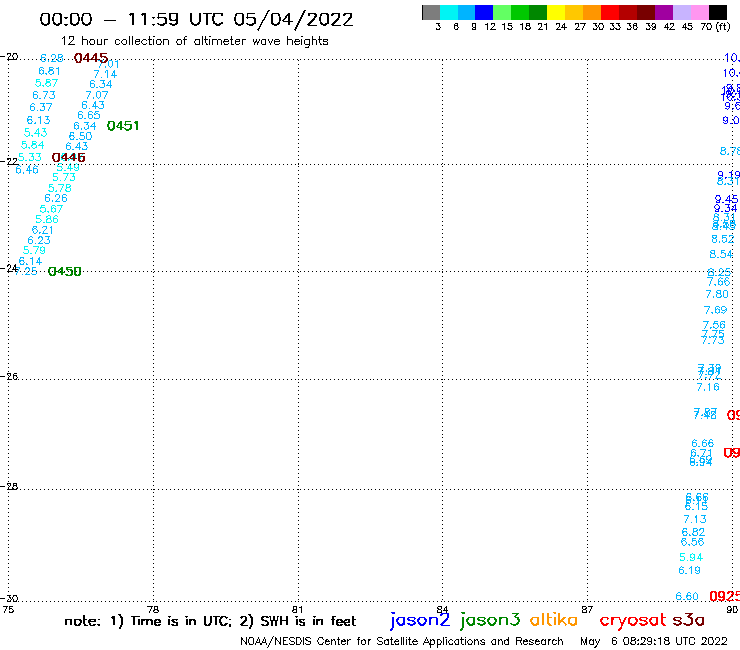Click the black legend color swatch
The image size is (740, 650).
click(x=718, y=12)
